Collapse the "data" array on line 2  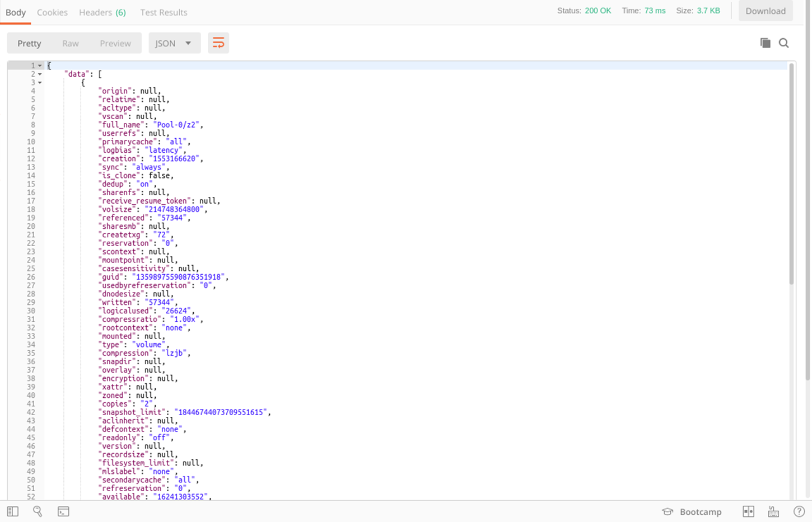tap(40, 74)
